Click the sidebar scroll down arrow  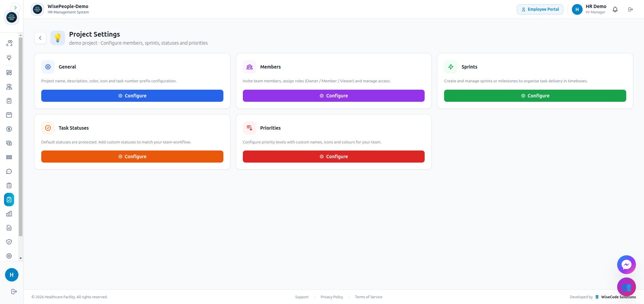tap(20, 258)
